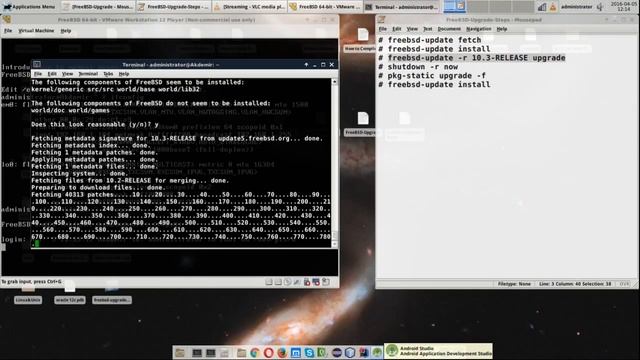Viewport: 640px width, 360px height.
Task: Click the highlighted '10.3-RELEASE upgrade' line
Action: click(x=471, y=58)
